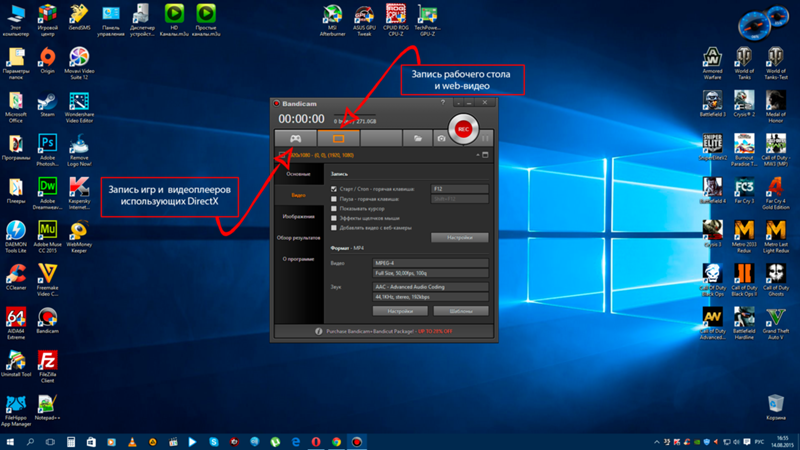Click the camera screenshot icon in Bandicam
The image size is (800, 450).
click(x=441, y=138)
